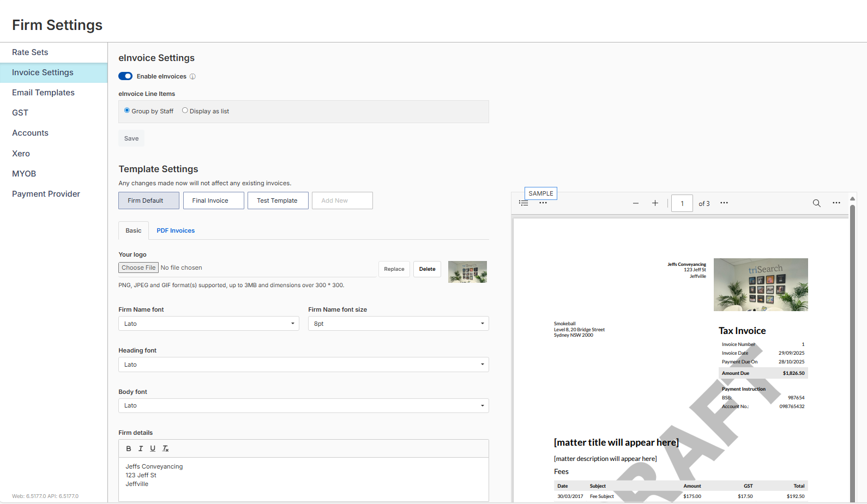867x504 pixels.
Task: Search within the PDF preview
Action: pyautogui.click(x=817, y=203)
